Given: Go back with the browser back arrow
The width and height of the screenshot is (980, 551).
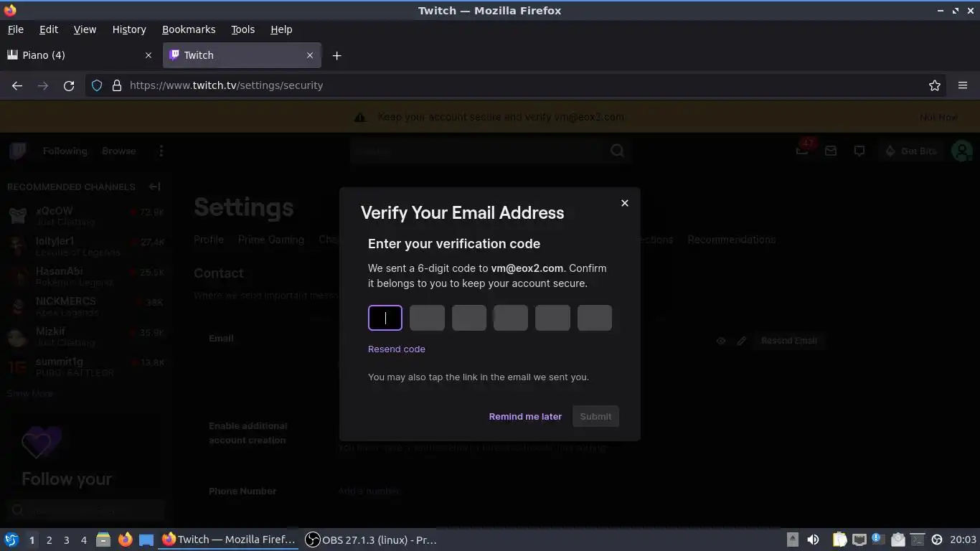Looking at the screenshot, I should 17,85.
